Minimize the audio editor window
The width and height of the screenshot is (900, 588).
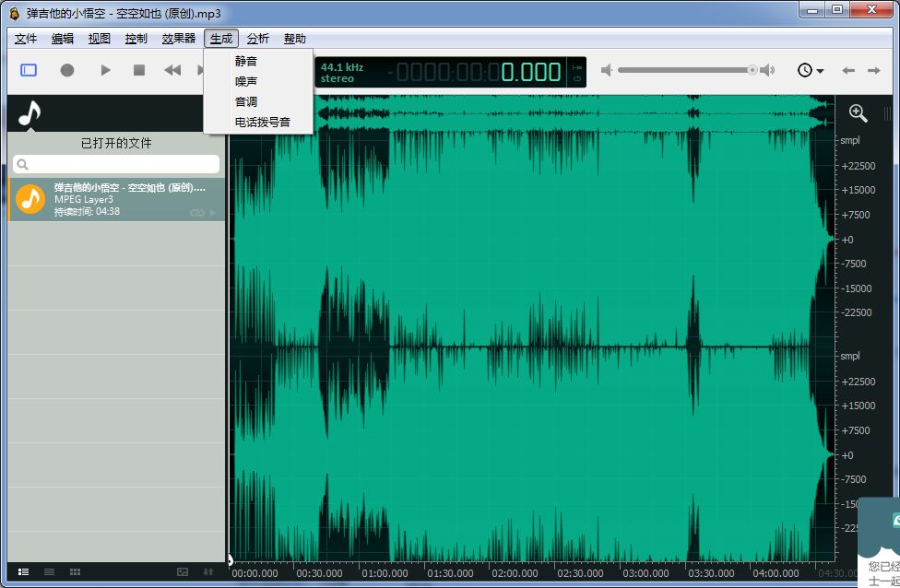coord(812,10)
